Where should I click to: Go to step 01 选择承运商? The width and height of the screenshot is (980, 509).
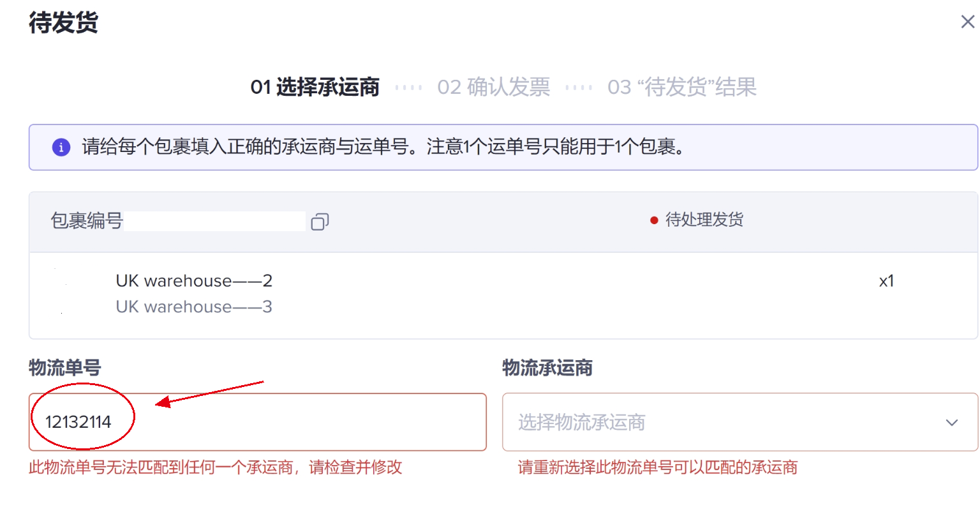pyautogui.click(x=315, y=87)
